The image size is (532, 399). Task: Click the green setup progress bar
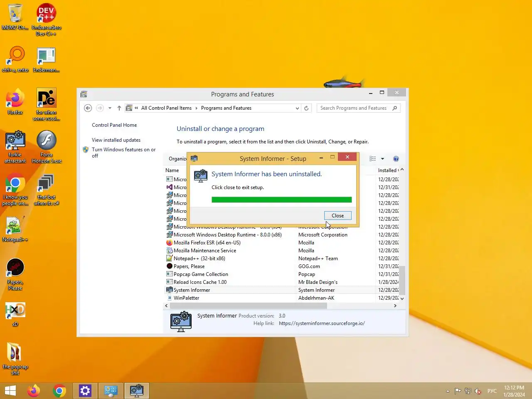281,200
